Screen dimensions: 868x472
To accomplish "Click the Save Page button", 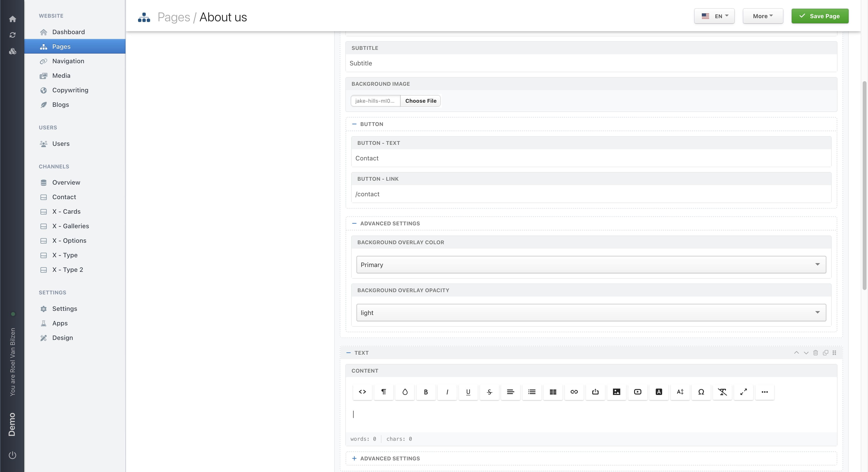I will coord(820,16).
